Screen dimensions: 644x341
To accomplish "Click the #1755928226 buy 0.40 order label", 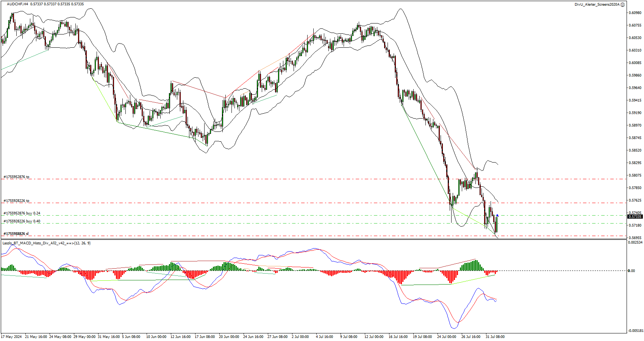I will 22,221.
